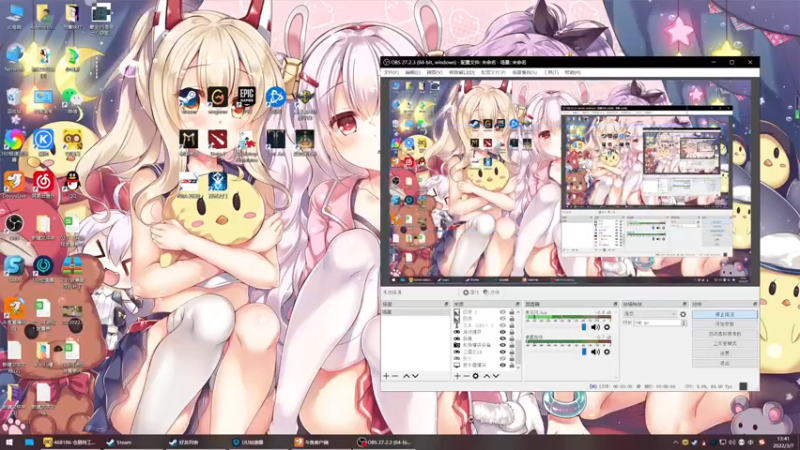
Task: Click the 麦克风/Aux volume slider handle
Action: [x=584, y=327]
